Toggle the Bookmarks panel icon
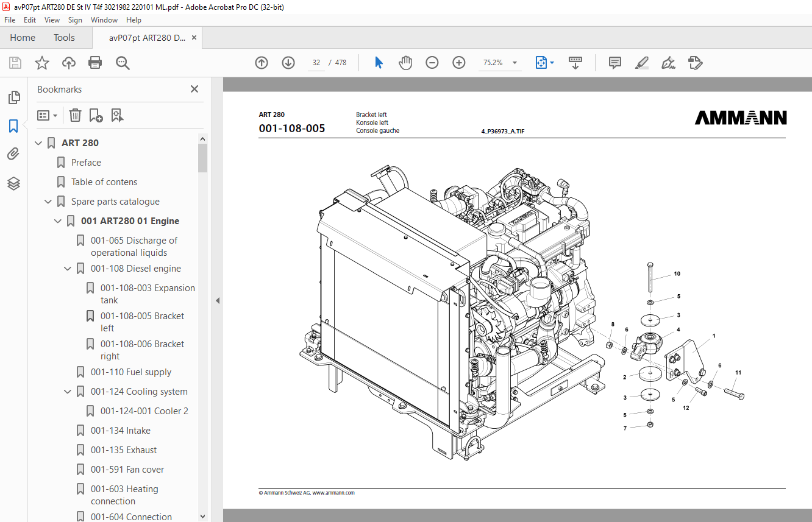Image resolution: width=812 pixels, height=522 pixels. 13,126
